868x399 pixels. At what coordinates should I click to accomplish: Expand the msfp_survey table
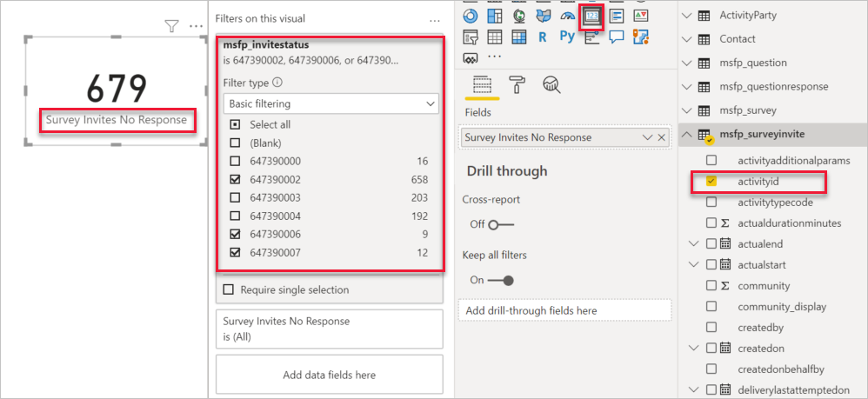[688, 110]
